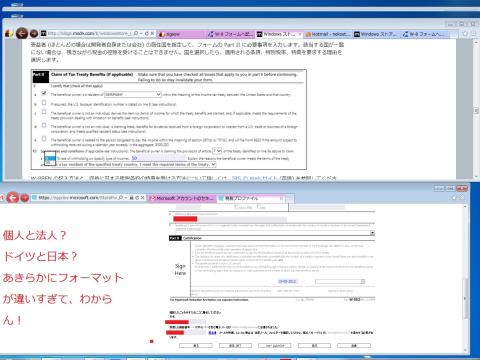Go forward in the upper browser window
This screenshot has height=360, width=480.
pyautogui.click(x=34, y=34)
